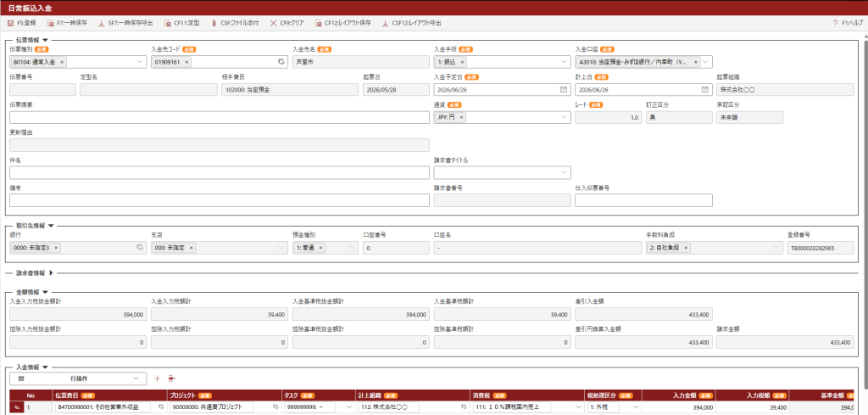This screenshot has height=415, width=868.
Task: Collapse the 伝票情報 section
Action: pyautogui.click(x=46, y=40)
